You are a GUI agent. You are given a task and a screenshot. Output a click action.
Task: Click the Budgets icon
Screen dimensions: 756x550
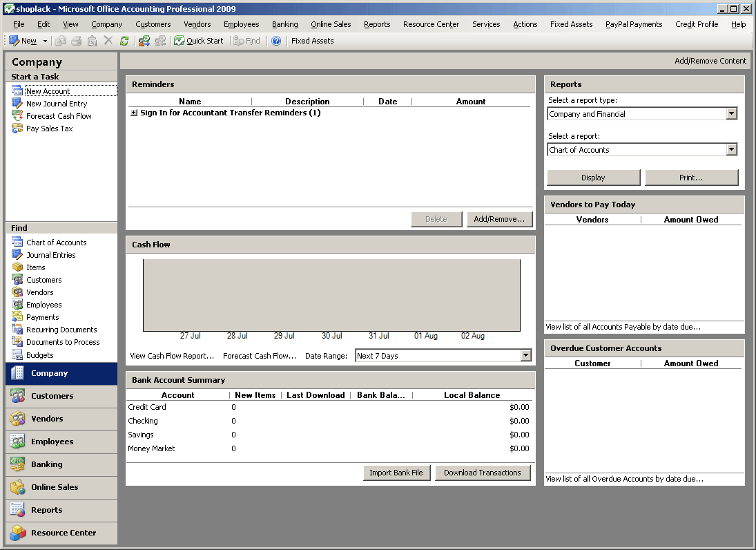point(17,355)
